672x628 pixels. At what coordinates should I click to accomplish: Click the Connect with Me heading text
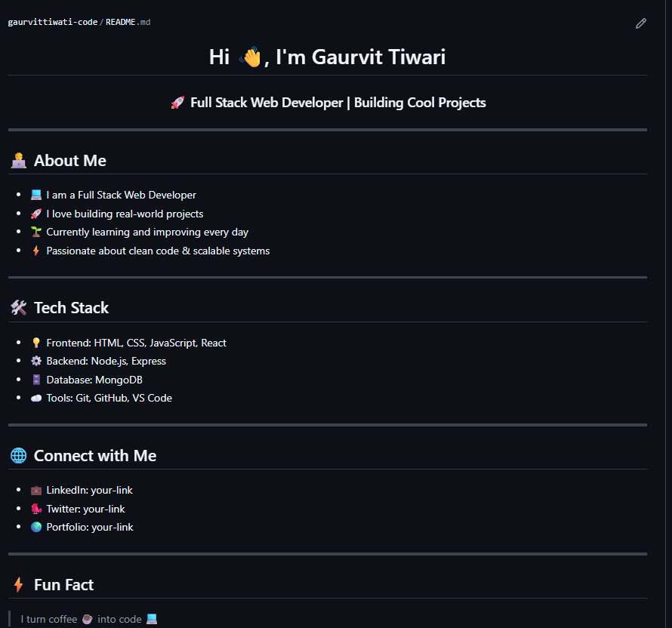95,456
